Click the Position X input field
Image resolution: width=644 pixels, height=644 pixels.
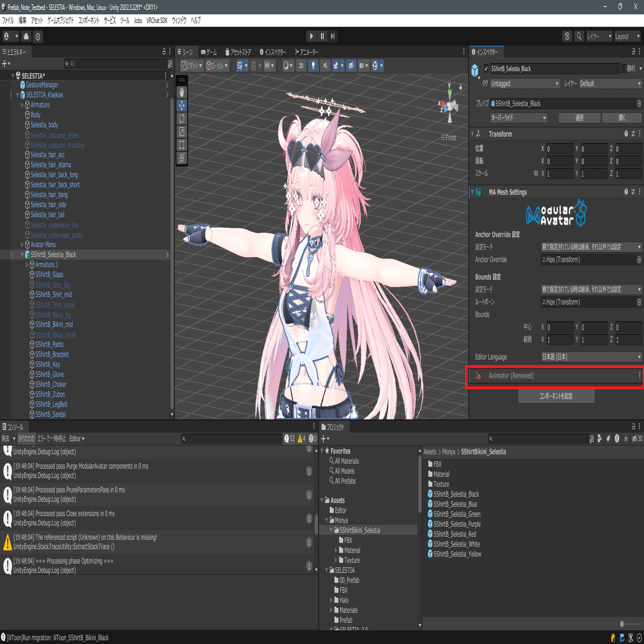[559, 149]
